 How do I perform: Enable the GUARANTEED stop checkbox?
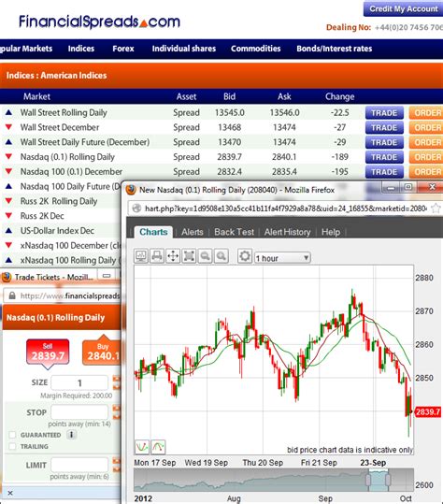tap(12, 435)
